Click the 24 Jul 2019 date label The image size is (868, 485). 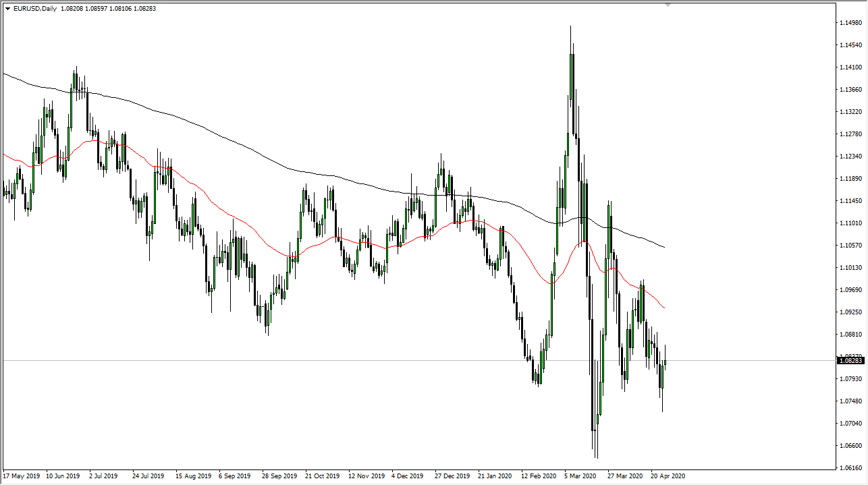[x=148, y=476]
